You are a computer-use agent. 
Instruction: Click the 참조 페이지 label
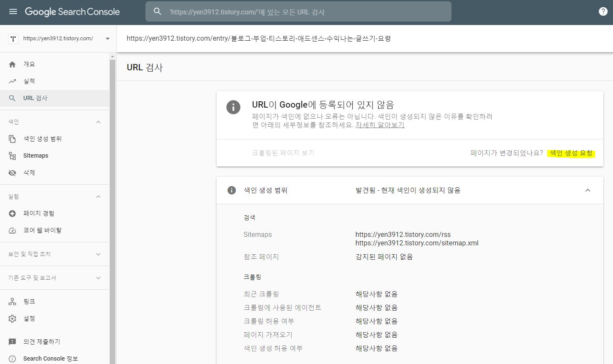click(x=261, y=257)
